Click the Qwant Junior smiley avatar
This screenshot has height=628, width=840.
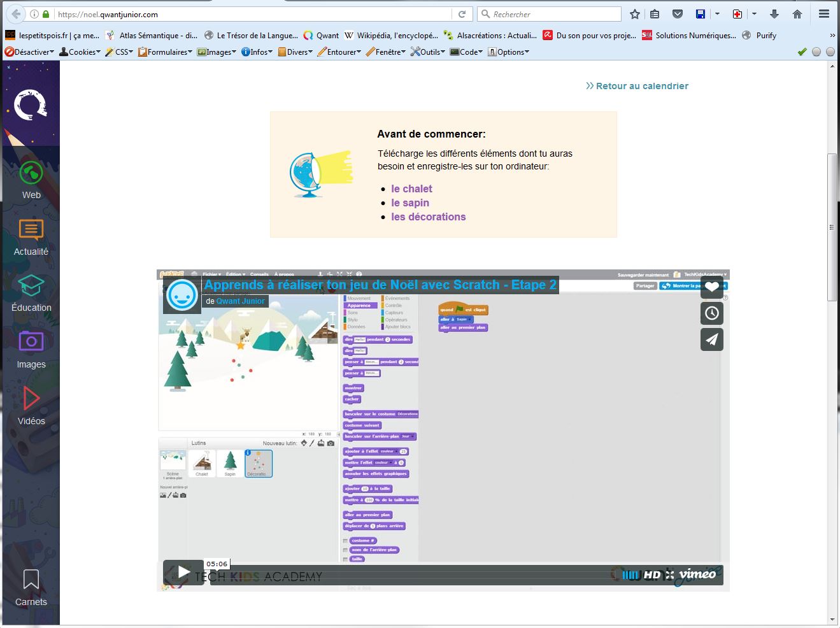coord(182,295)
